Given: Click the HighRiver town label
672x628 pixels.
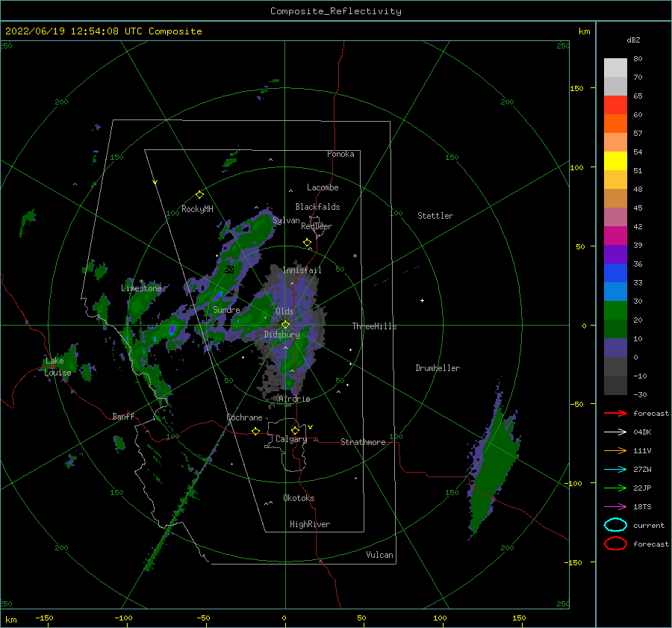Looking at the screenshot, I should 310,524.
